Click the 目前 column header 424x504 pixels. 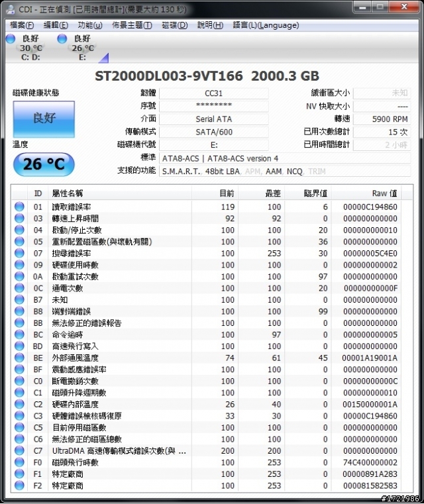click(x=215, y=193)
